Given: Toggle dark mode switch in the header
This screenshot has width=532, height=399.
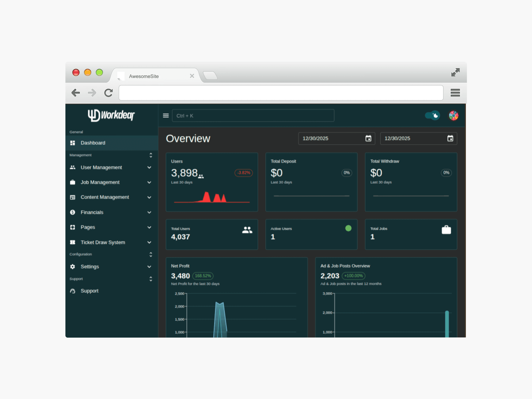Looking at the screenshot, I should (432, 116).
